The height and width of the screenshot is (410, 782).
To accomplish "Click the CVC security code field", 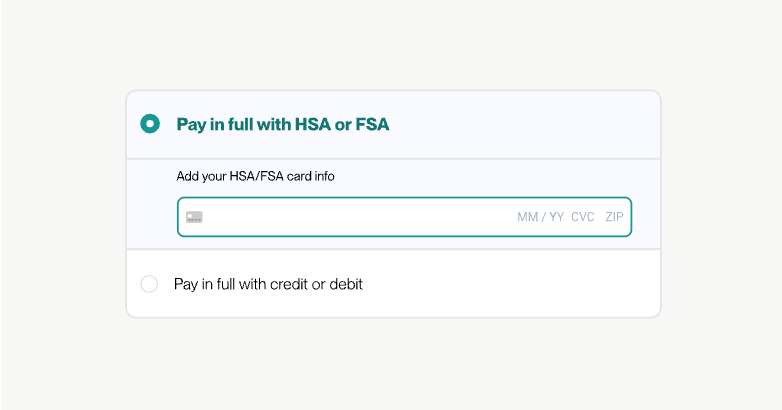I will (583, 217).
